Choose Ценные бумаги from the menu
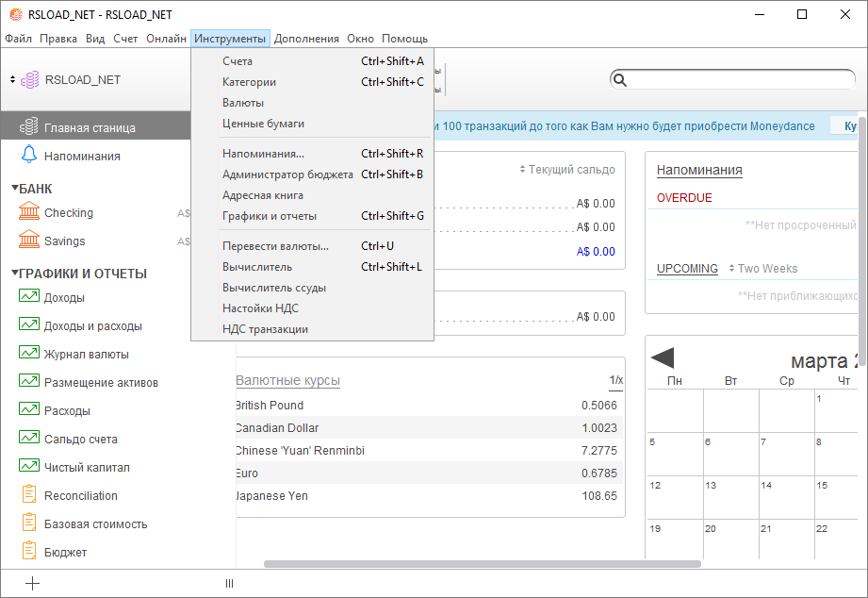The width and height of the screenshot is (868, 598). coord(312,124)
